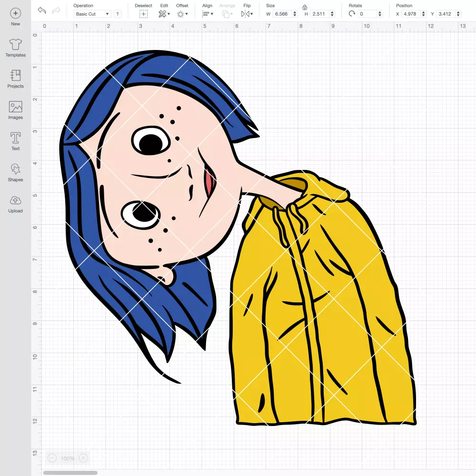Open the Arrange menu
Screen dimensions: 476x476
coord(228,14)
